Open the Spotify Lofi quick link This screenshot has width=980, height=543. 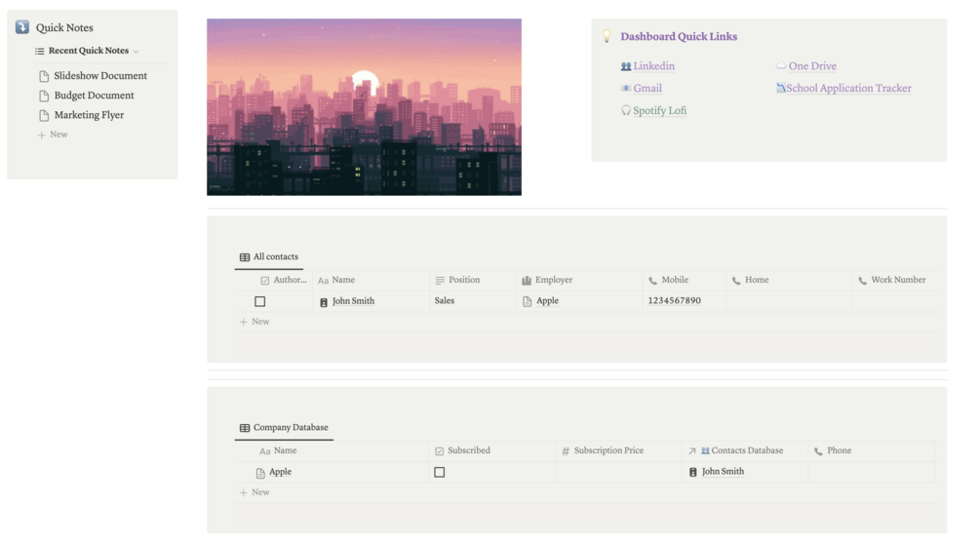click(659, 110)
